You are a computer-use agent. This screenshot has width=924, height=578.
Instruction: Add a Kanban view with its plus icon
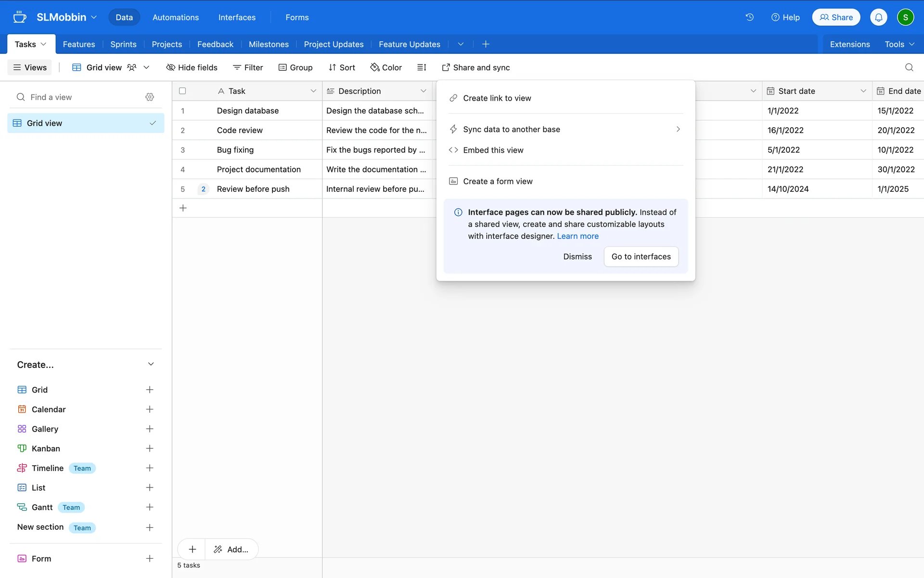tap(150, 448)
